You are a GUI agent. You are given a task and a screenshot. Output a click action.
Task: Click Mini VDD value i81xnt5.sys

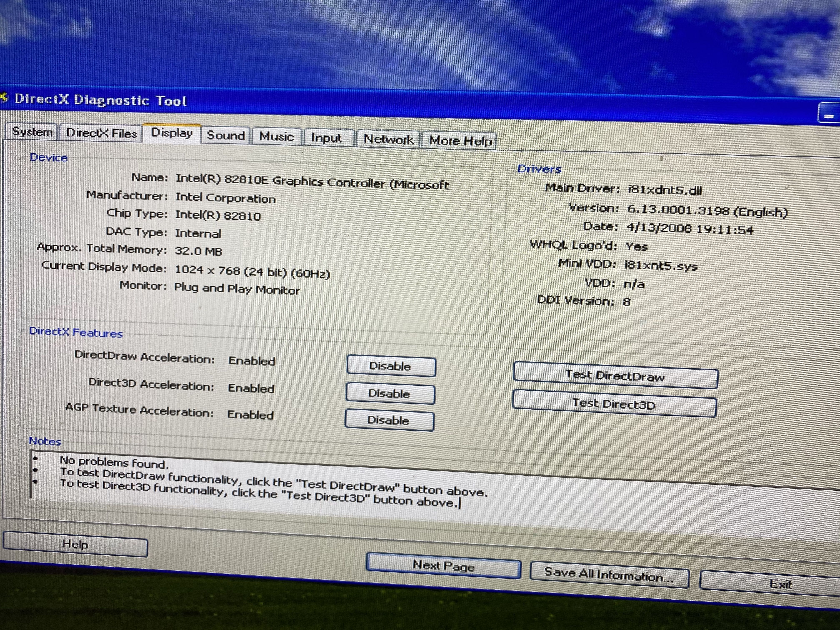pos(661,265)
